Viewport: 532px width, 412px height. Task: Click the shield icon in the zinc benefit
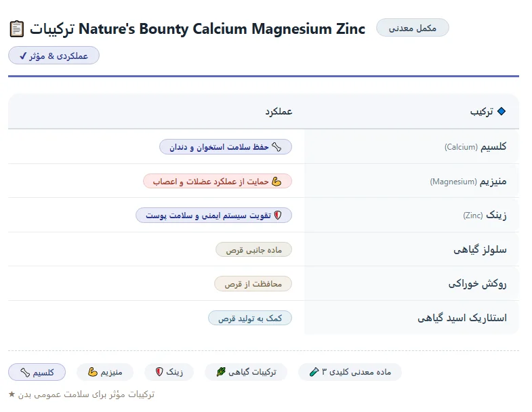coord(278,215)
